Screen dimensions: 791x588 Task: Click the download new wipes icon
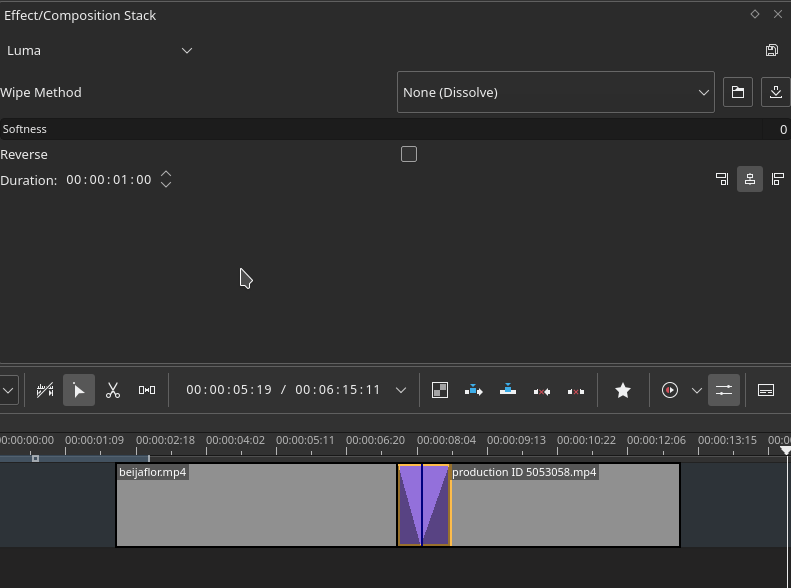775,92
